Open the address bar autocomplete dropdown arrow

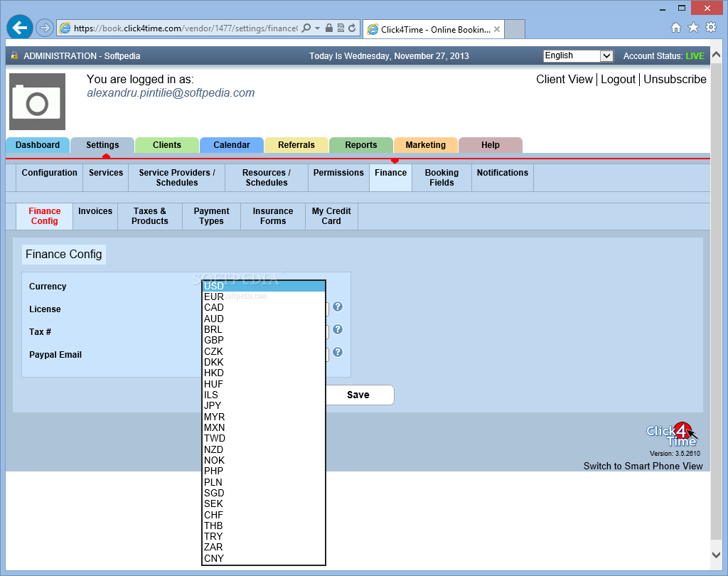(x=318, y=28)
